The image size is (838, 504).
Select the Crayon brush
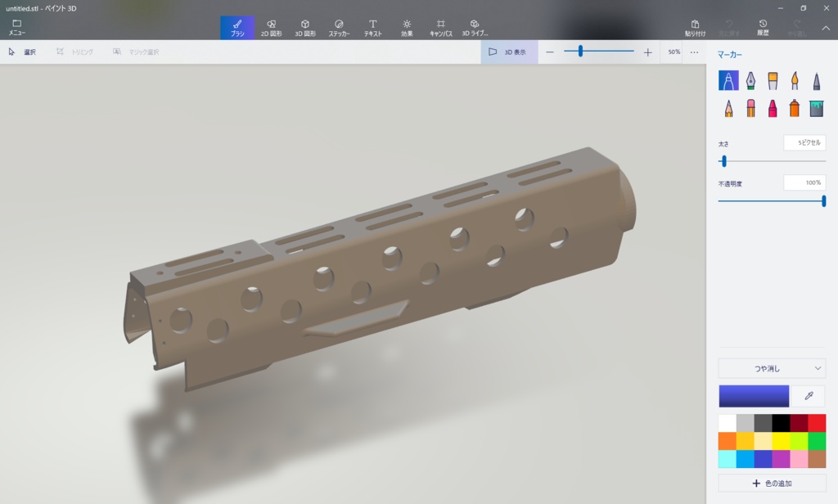coord(773,108)
